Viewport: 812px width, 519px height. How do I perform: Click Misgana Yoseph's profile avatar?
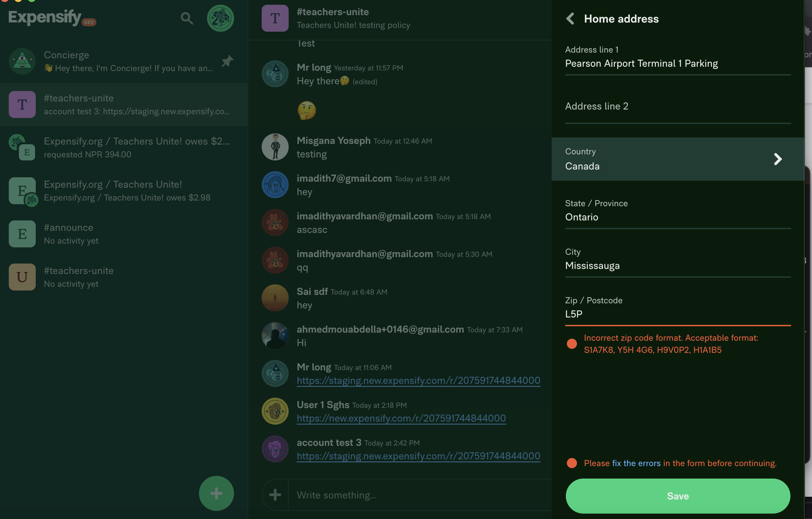[275, 147]
